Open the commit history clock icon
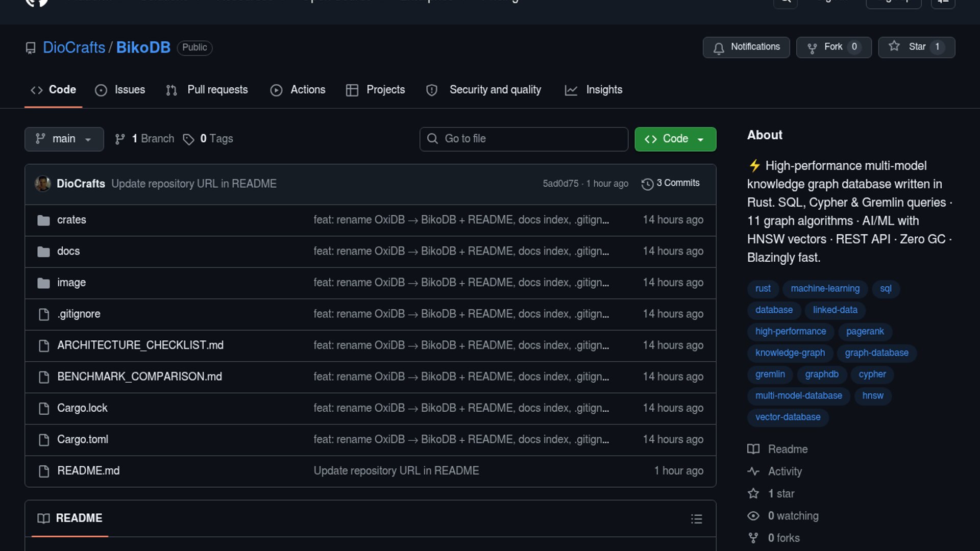The width and height of the screenshot is (980, 551). [x=647, y=184]
